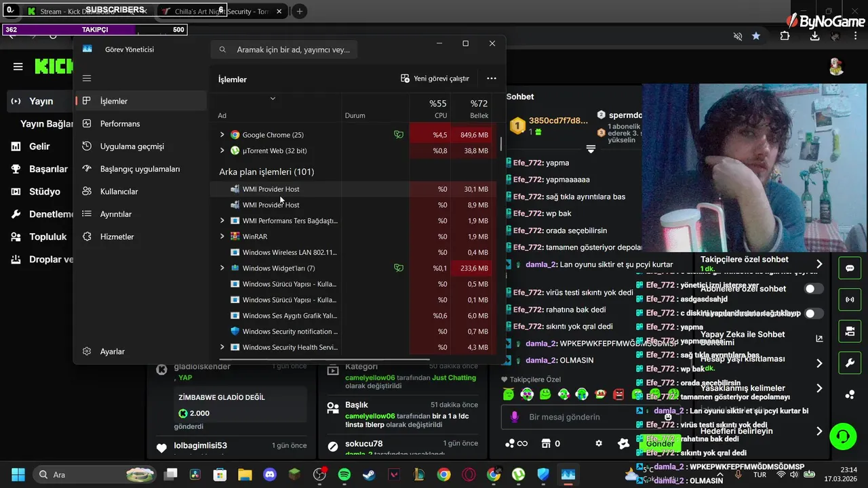Click Just Chatting category link
Screen dimensions: 868x488
pos(454,378)
